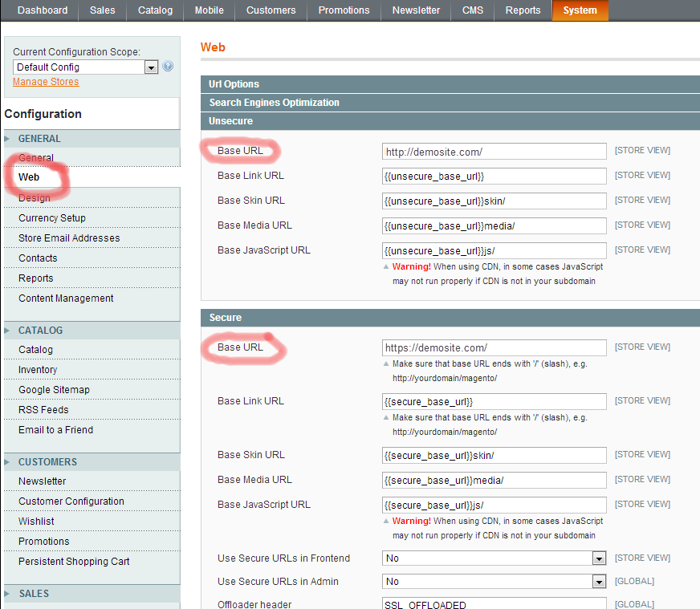The width and height of the screenshot is (700, 609).
Task: Click the help icon beside the scope selector
Action: [168, 67]
